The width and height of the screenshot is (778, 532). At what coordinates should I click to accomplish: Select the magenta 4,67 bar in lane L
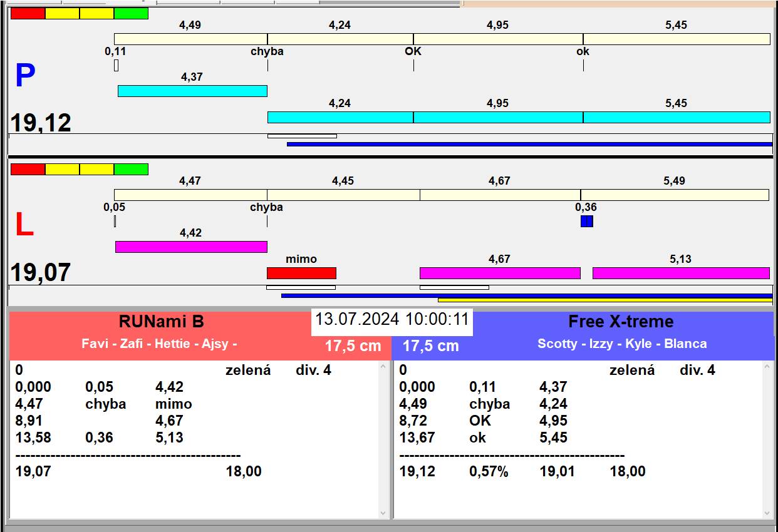pos(500,273)
